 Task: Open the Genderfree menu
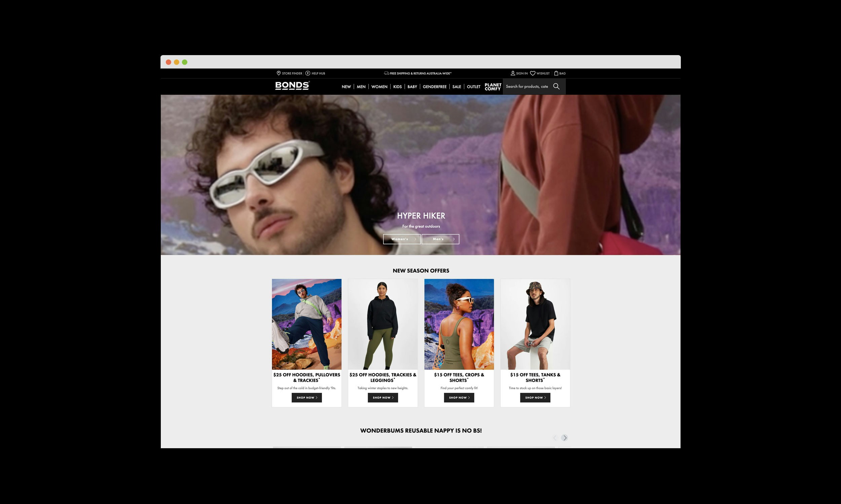point(434,87)
